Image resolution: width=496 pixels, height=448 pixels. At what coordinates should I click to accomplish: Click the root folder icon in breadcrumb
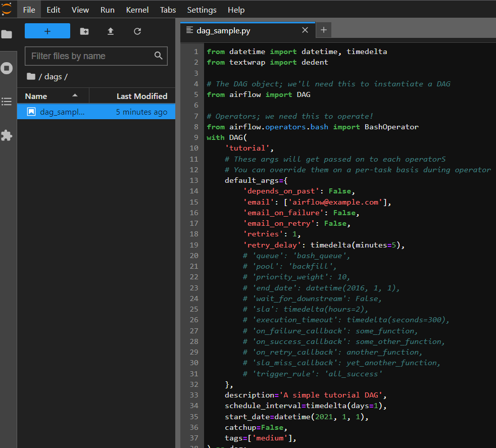(x=31, y=77)
